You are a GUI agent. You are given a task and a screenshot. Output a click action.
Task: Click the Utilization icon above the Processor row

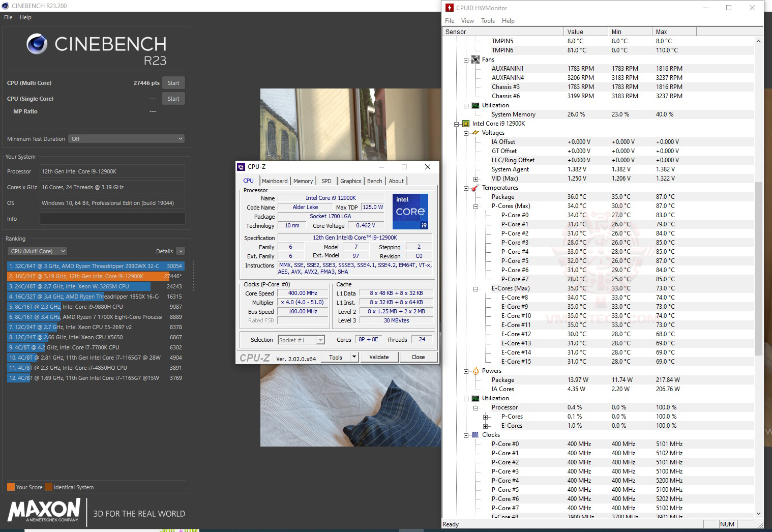pos(476,398)
